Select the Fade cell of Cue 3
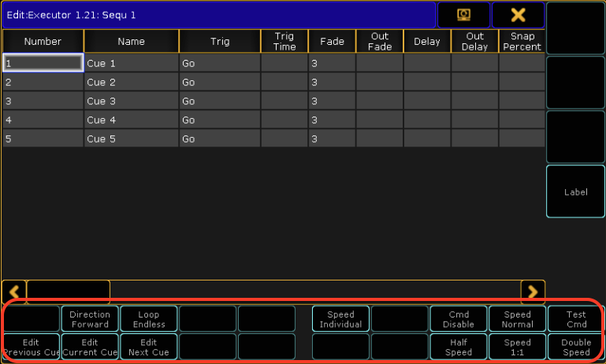 point(332,101)
